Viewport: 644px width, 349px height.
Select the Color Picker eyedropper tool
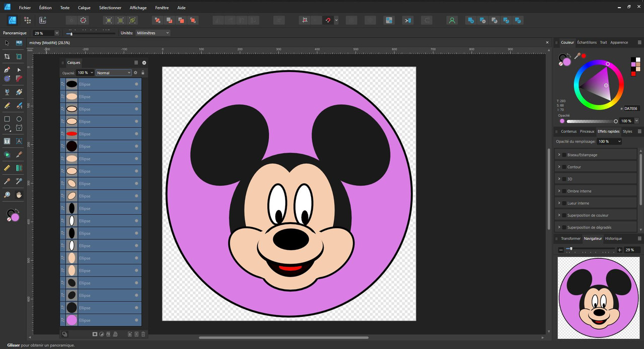(7, 181)
